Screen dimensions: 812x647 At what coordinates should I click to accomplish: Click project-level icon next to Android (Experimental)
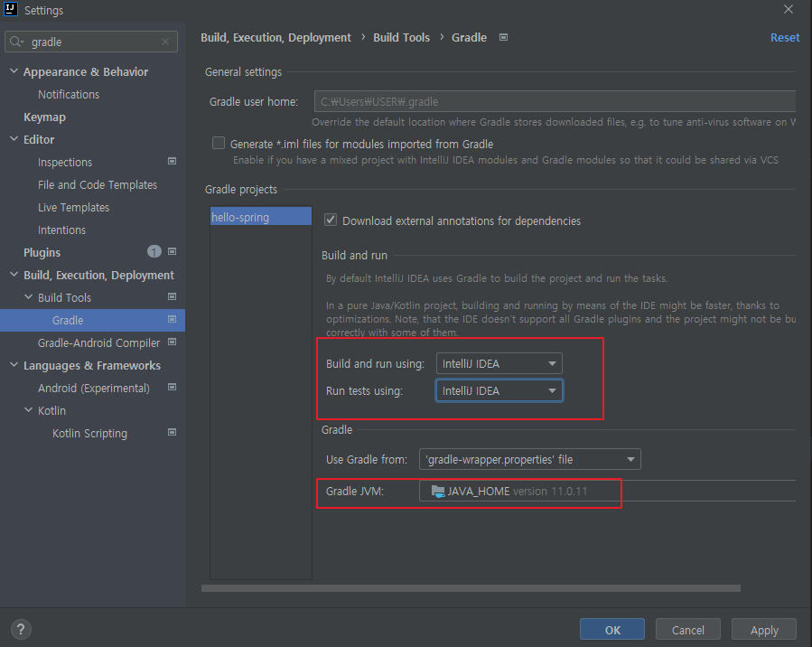click(172, 387)
